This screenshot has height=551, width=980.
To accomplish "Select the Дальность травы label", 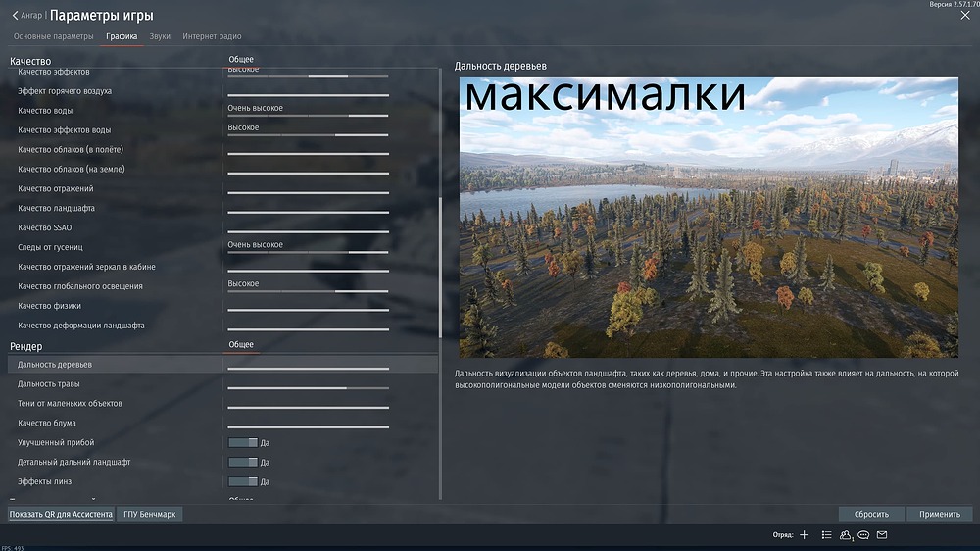I will 48,384.
